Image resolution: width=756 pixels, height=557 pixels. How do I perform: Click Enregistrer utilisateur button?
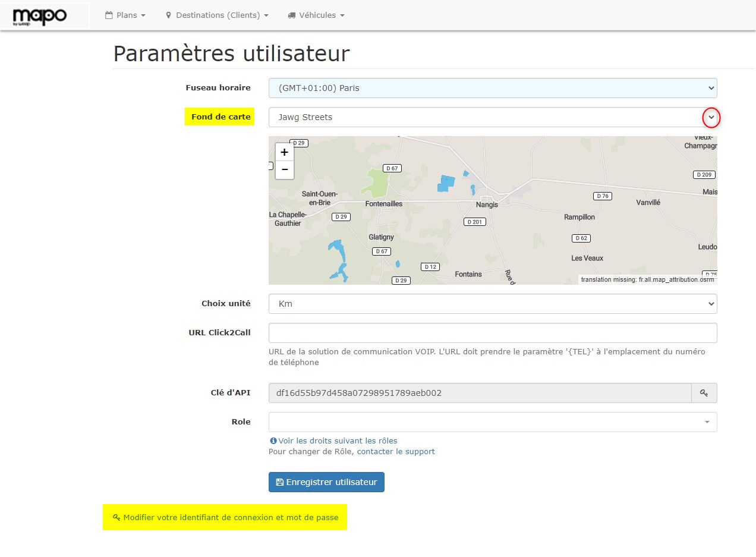click(326, 482)
